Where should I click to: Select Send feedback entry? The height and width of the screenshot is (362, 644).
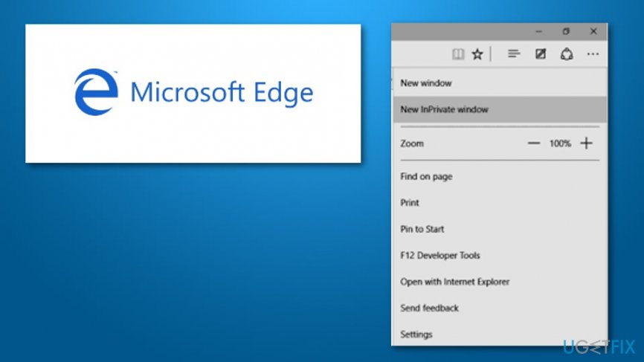tap(500, 308)
